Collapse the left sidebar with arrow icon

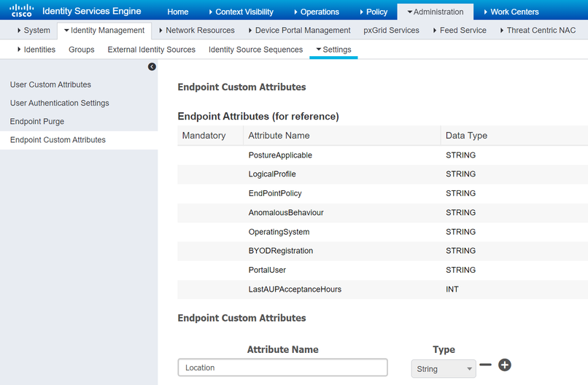[152, 67]
